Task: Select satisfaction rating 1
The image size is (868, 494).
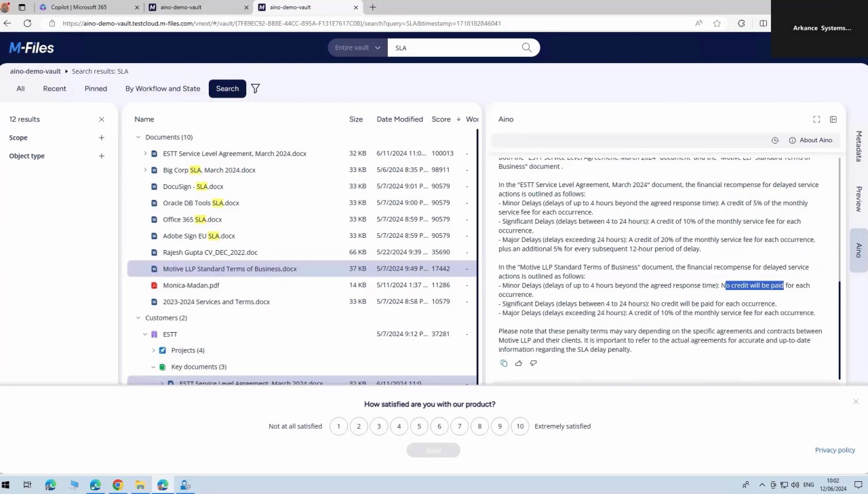Action: tap(338, 426)
